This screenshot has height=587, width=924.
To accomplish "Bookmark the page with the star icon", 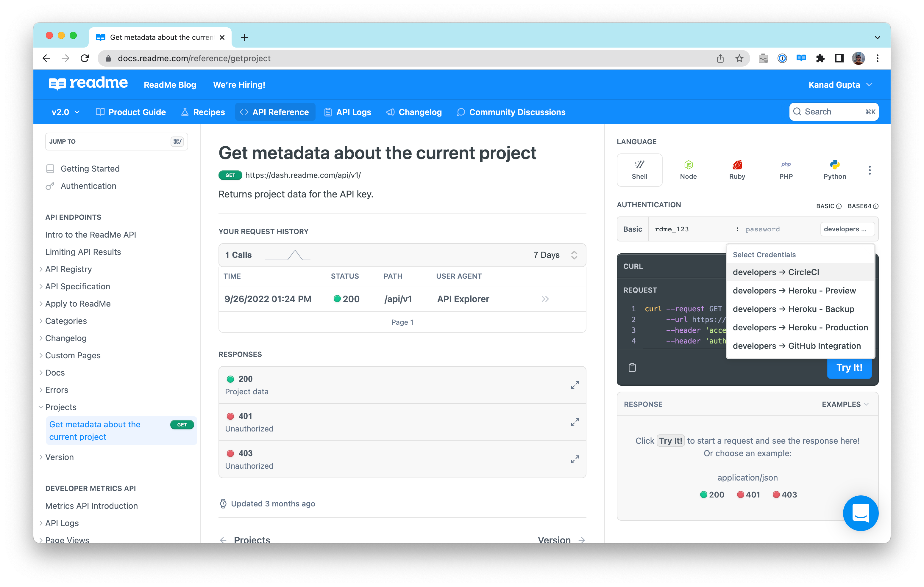I will [x=739, y=58].
